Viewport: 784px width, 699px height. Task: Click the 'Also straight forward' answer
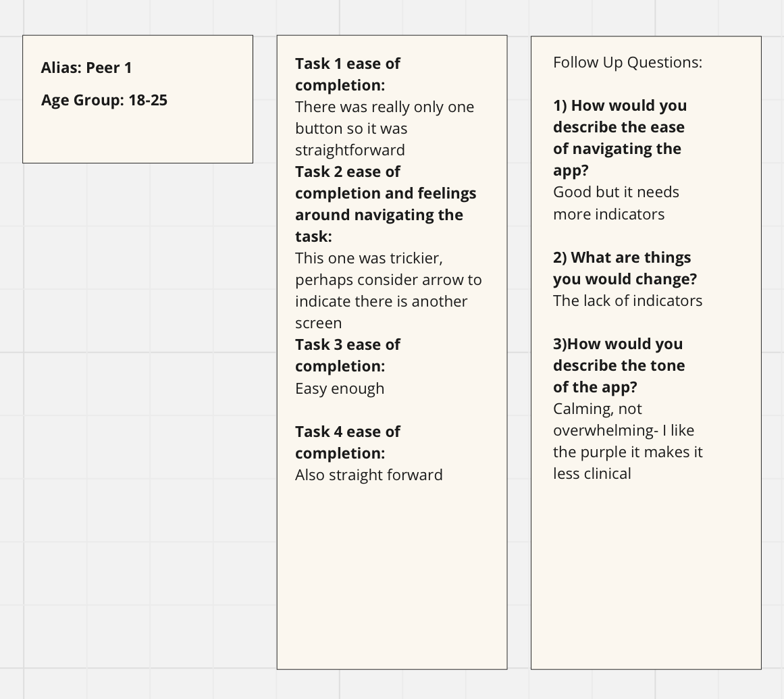pyautogui.click(x=369, y=475)
